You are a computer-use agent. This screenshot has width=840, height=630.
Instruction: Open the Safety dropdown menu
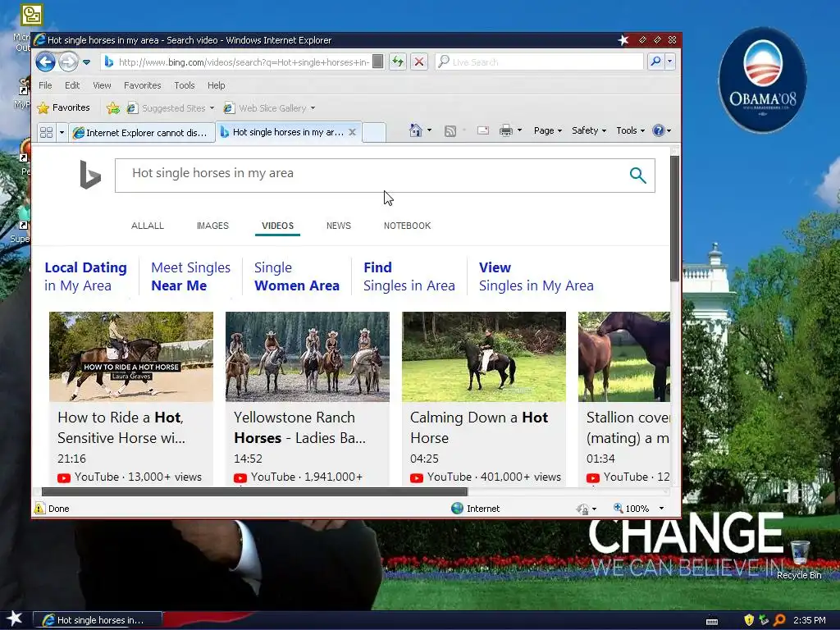click(589, 130)
